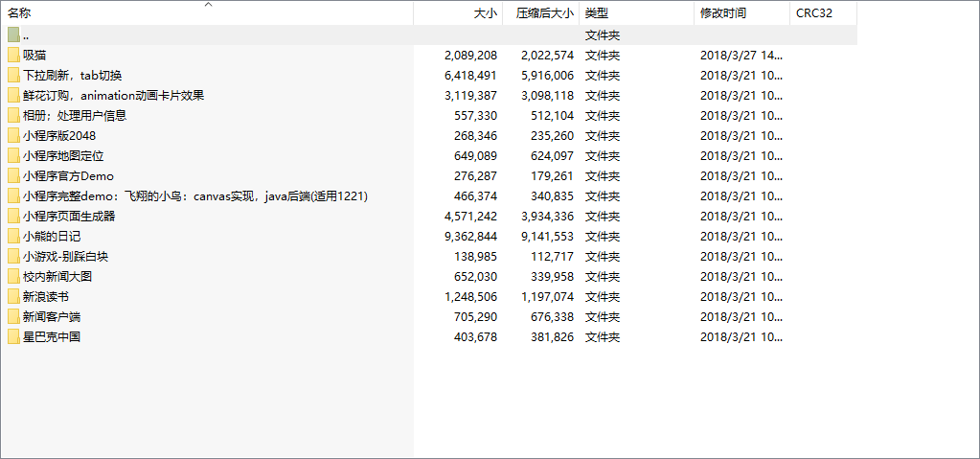Image resolution: width=980 pixels, height=459 pixels.
Task: Click the folder icon for 小程序官方Demo
Action: point(13,175)
